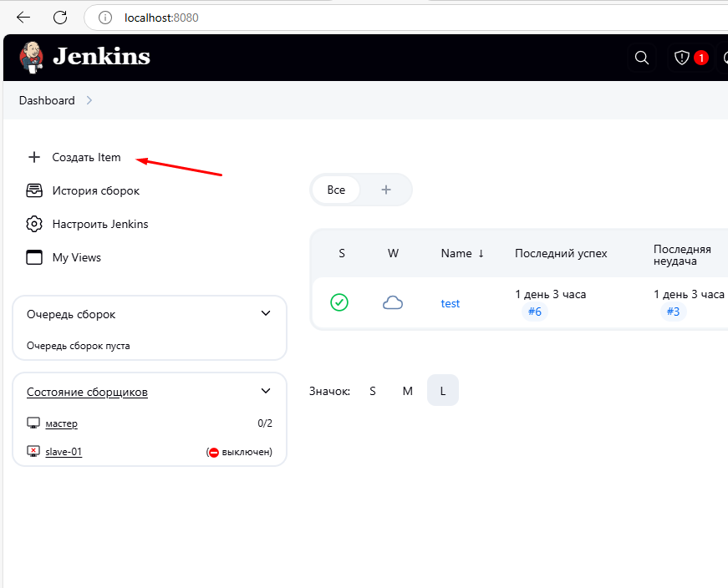The height and width of the screenshot is (588, 728).
Task: Click the My Views window icon
Action: click(34, 257)
